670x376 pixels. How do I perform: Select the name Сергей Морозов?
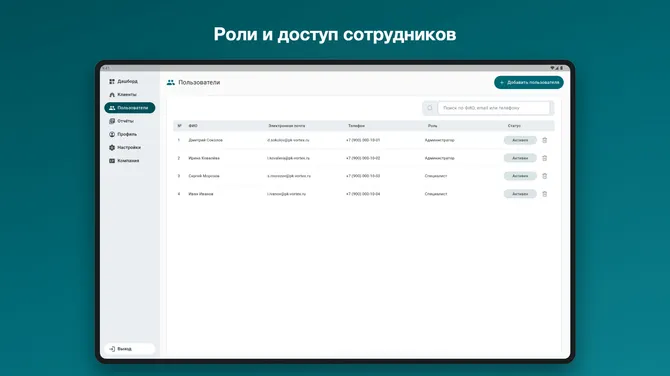coord(204,176)
